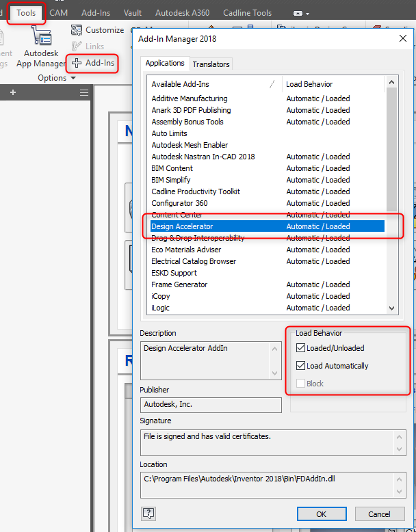This screenshot has height=532, width=416.
Task: Select Eco Materials Adviser add-in
Action: 267,250
